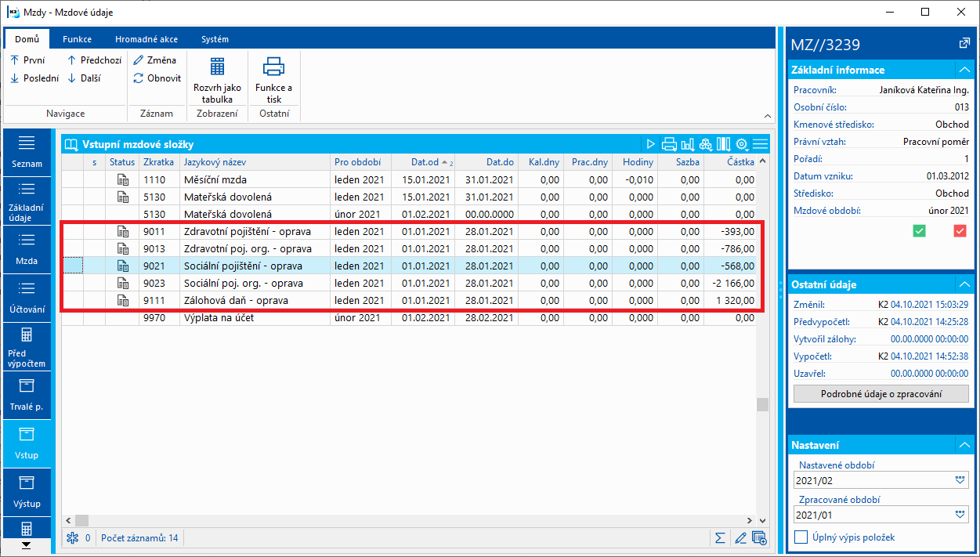Click the green checkmark indicator
This screenshot has width=980, height=557.
click(x=920, y=230)
